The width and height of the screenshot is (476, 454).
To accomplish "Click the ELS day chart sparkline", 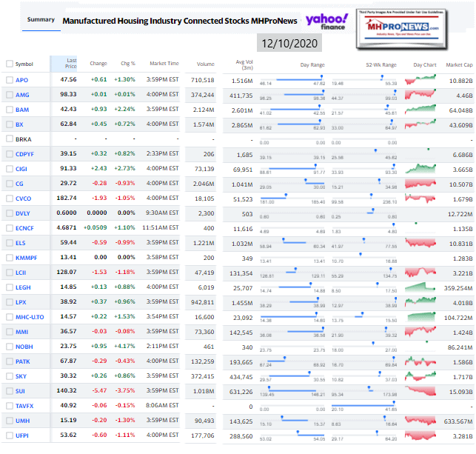I will click(420, 243).
